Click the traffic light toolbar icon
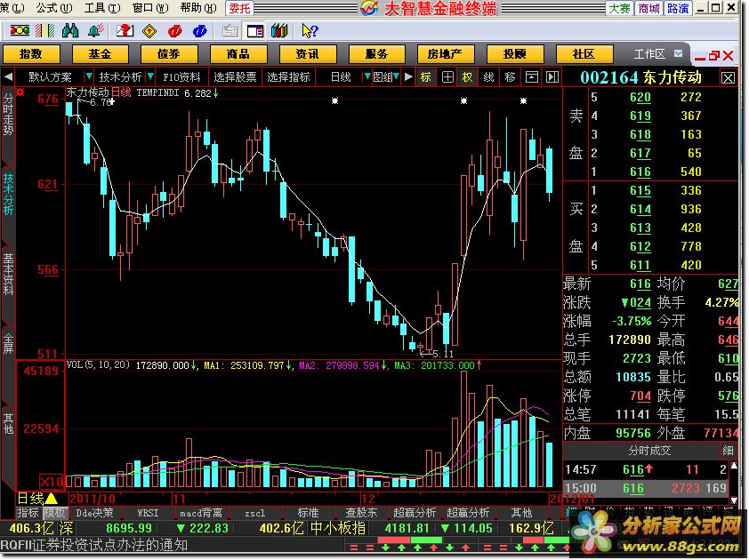The width and height of the screenshot is (749, 560). tap(20, 31)
